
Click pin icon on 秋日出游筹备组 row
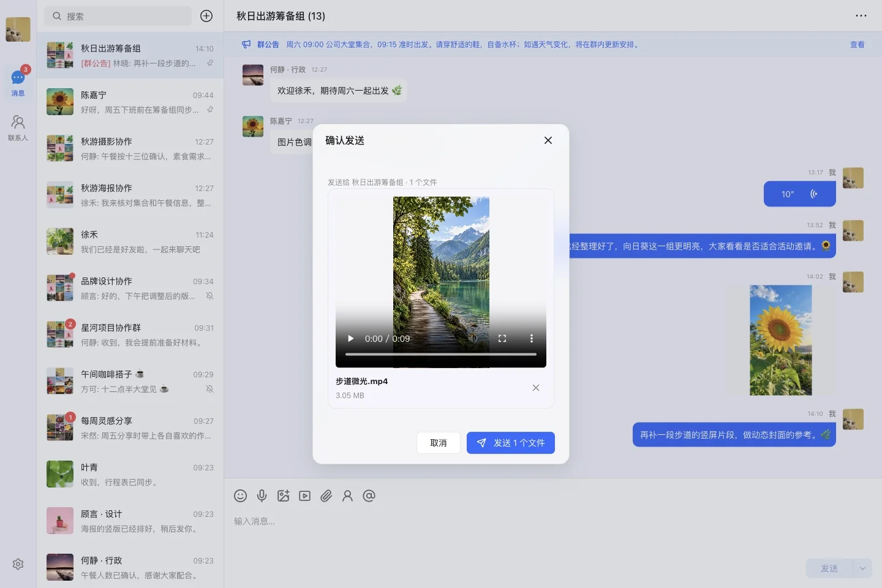click(x=210, y=63)
